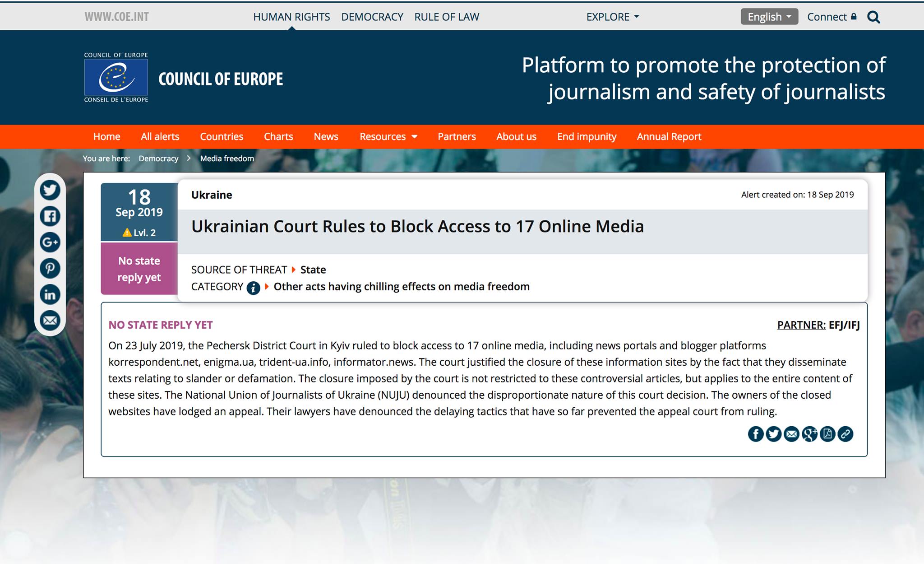Image resolution: width=924 pixels, height=564 pixels.
Task: Copy permalink with chain link icon
Action: click(845, 434)
